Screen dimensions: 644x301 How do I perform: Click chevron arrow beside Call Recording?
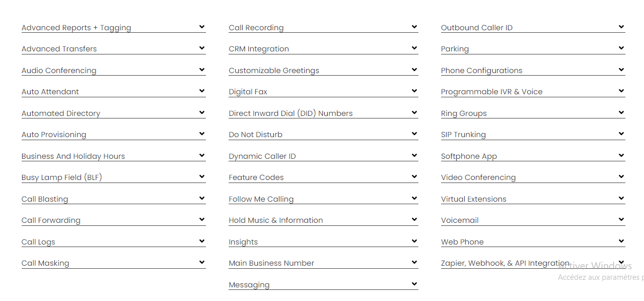(414, 27)
